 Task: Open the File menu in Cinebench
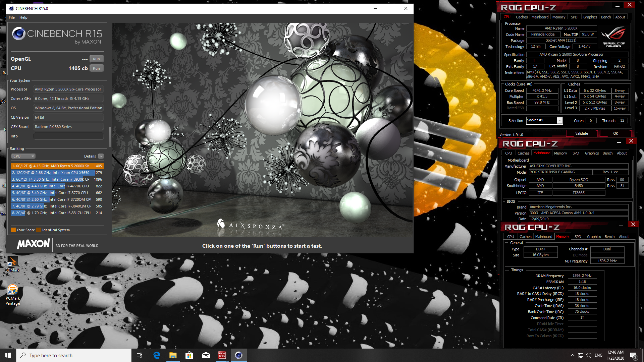12,17
